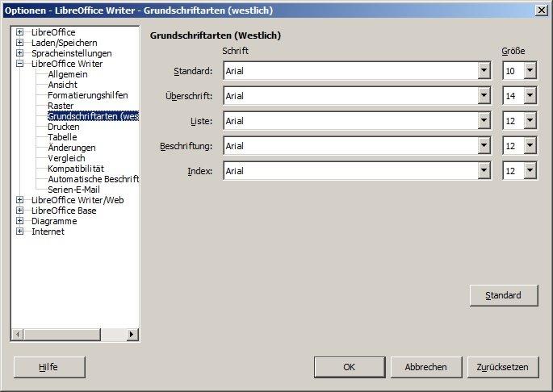Viewport: 553px width, 392px height.
Task: Open the Drucken options page
Action: click(64, 127)
